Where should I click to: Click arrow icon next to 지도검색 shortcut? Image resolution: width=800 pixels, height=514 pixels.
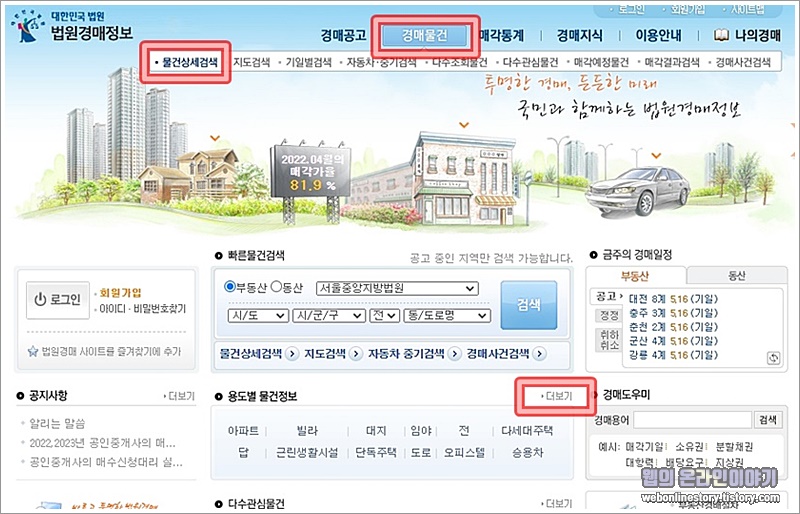pos(356,353)
